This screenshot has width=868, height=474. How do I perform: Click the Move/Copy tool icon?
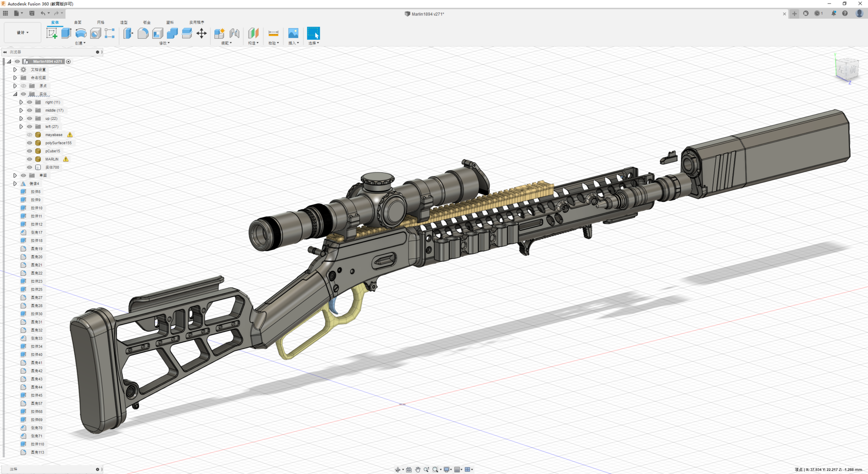(202, 33)
